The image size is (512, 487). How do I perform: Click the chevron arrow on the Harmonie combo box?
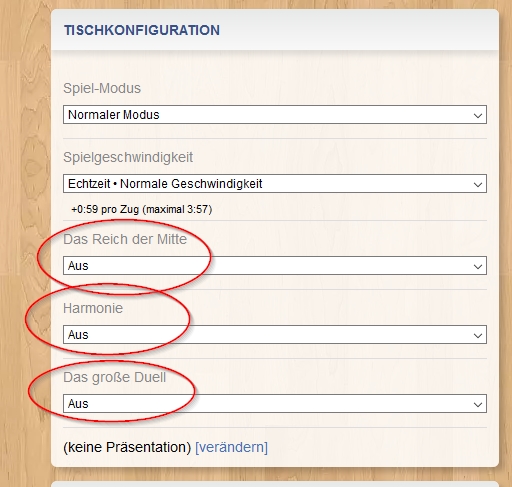(478, 336)
